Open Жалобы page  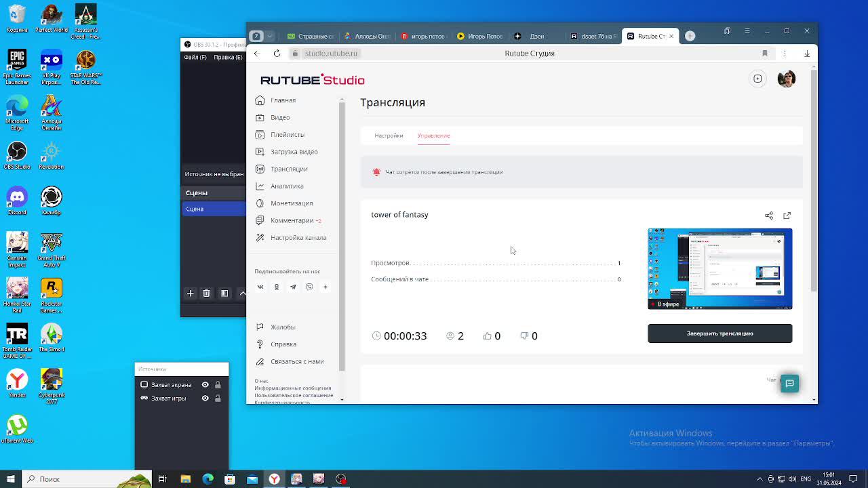tap(282, 327)
